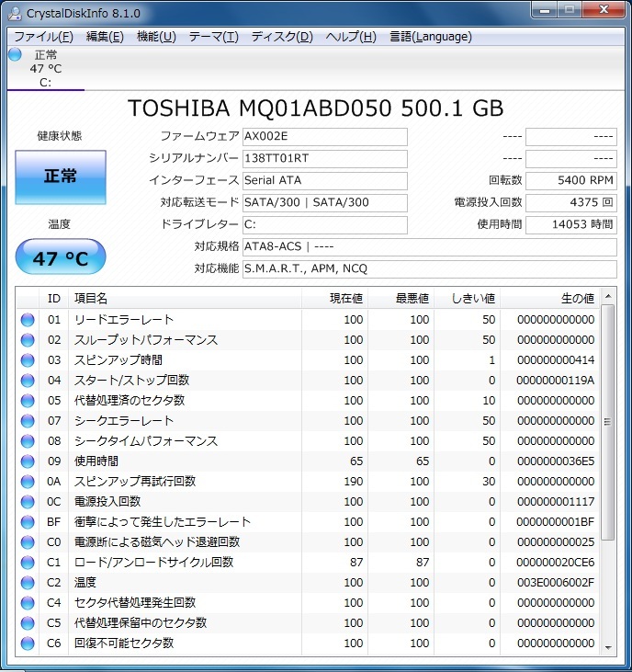
Task: Click the serial number field 138TT01RT
Action: [325, 158]
